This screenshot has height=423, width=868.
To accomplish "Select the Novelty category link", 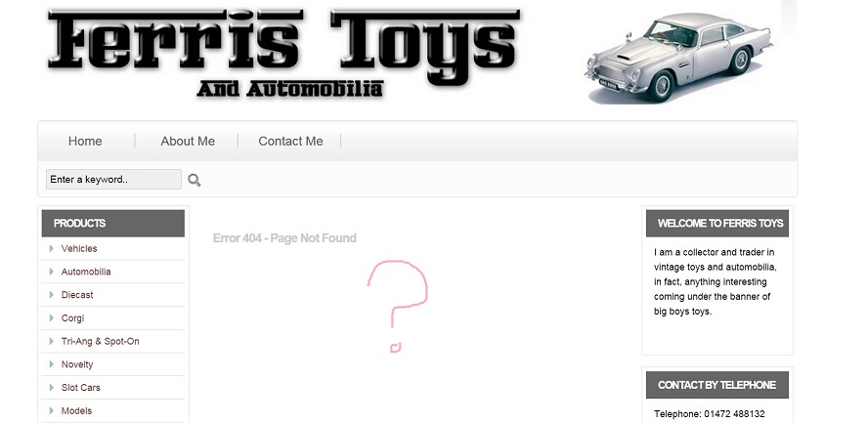I will [77, 365].
